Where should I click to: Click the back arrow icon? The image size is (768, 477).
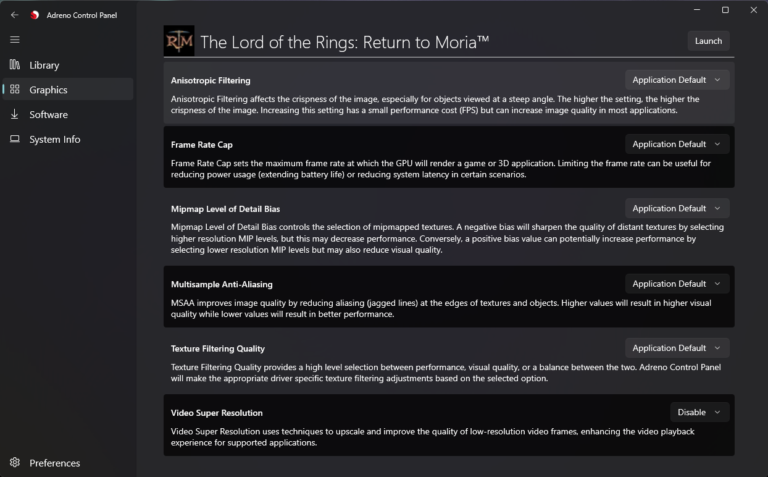(x=14, y=14)
